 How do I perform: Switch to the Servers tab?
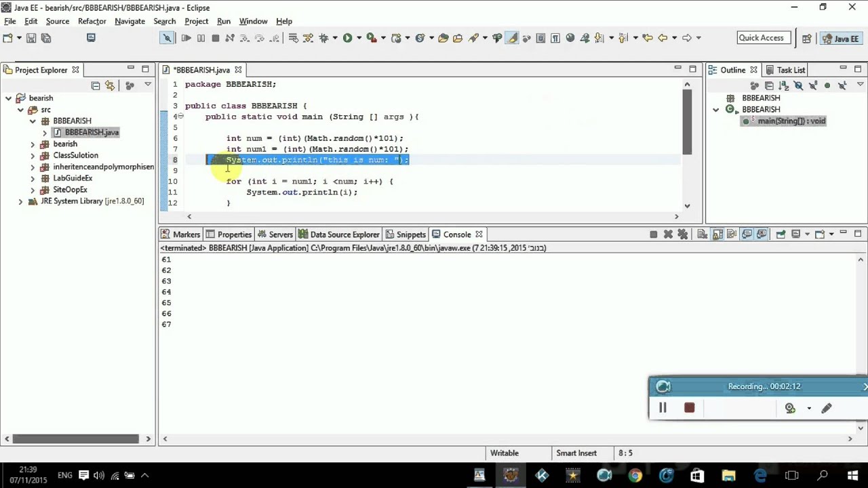[275, 235]
